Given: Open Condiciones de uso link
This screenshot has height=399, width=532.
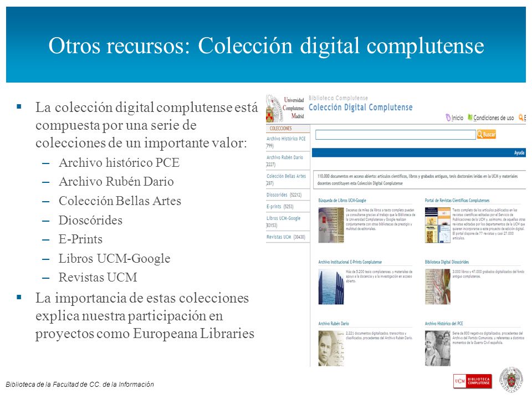Looking at the screenshot, I should click(x=493, y=117).
